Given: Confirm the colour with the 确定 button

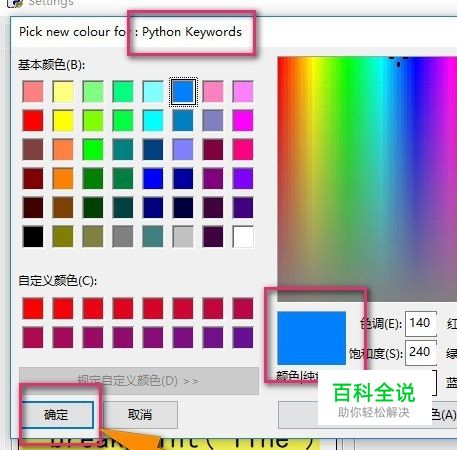Looking at the screenshot, I should coord(58,415).
